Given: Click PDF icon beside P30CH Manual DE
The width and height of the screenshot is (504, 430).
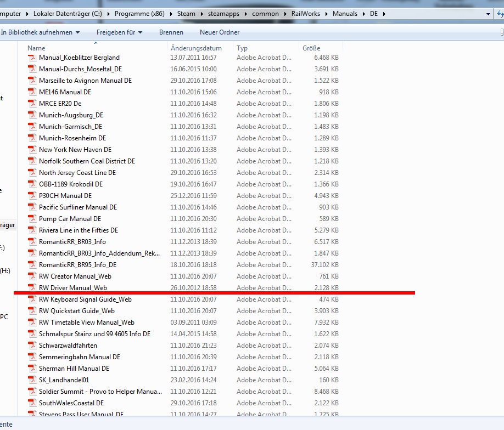Looking at the screenshot, I should (x=32, y=196).
